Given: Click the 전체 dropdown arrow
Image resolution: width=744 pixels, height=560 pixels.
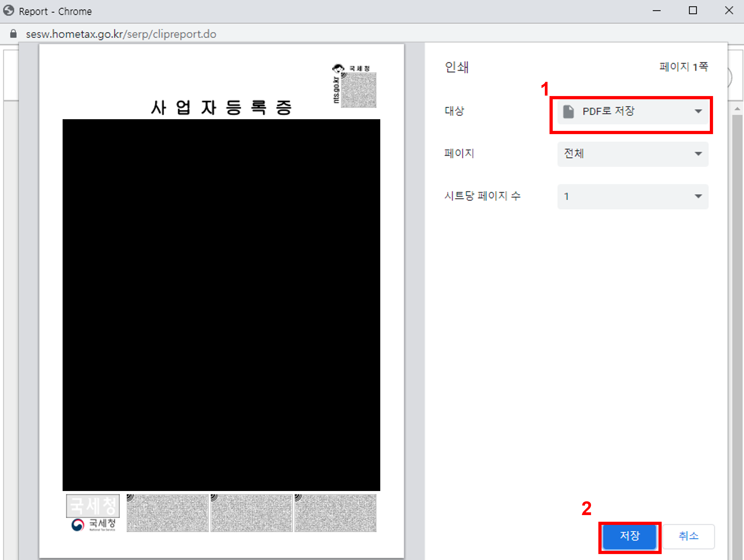Looking at the screenshot, I should pyautogui.click(x=699, y=154).
